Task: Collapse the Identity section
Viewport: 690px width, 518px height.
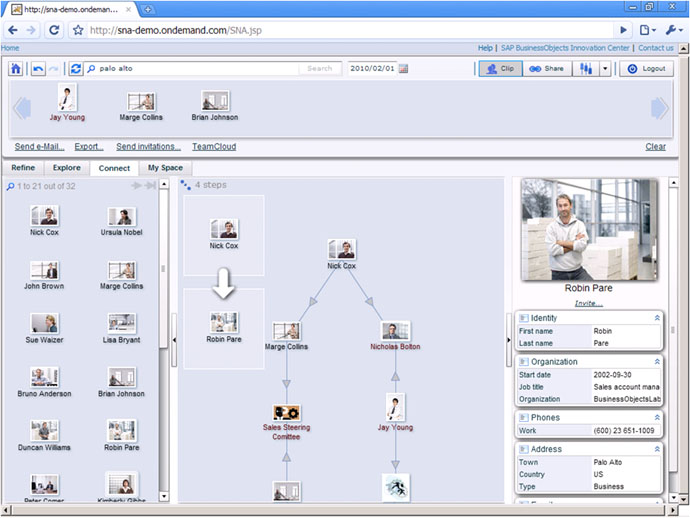Action: tap(656, 318)
